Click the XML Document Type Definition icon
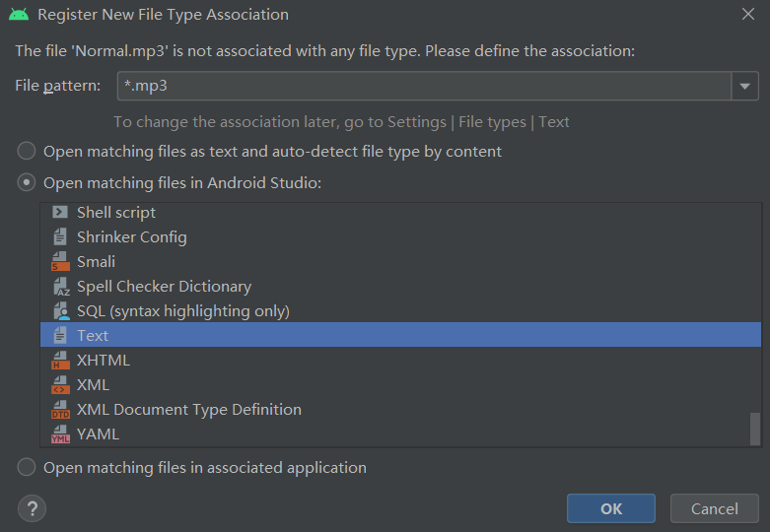Screen dimensions: 770x532 coord(60,409)
